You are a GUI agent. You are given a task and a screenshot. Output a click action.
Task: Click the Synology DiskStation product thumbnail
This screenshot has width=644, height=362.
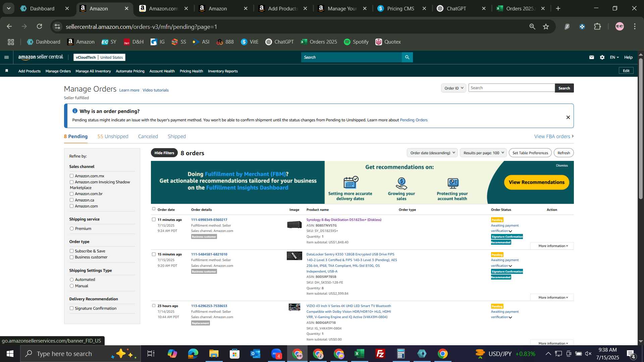click(x=294, y=225)
